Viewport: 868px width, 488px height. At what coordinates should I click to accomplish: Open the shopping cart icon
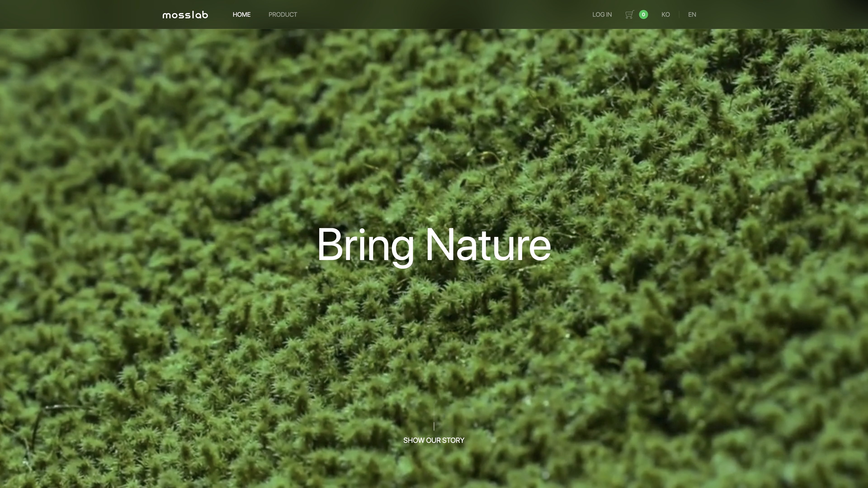[x=629, y=14]
